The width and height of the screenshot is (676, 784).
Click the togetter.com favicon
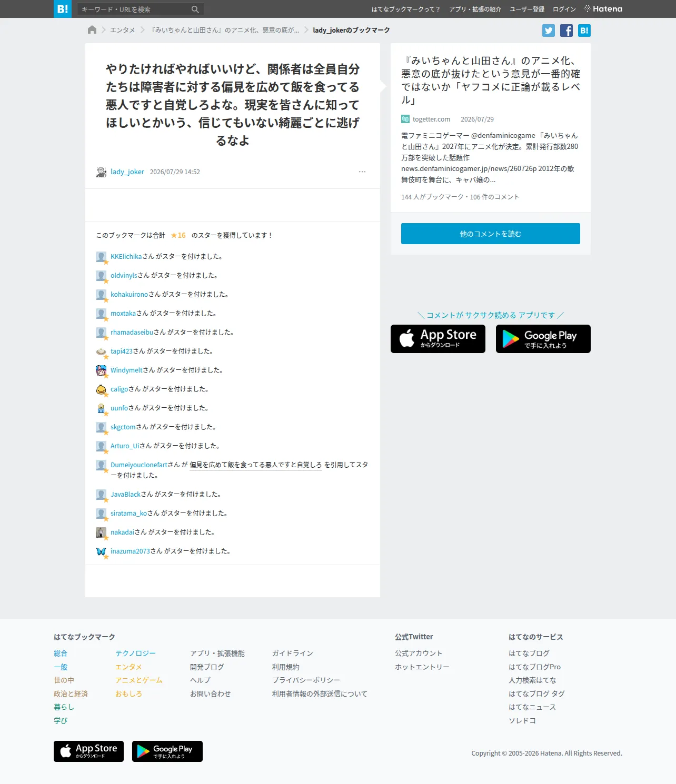405,119
